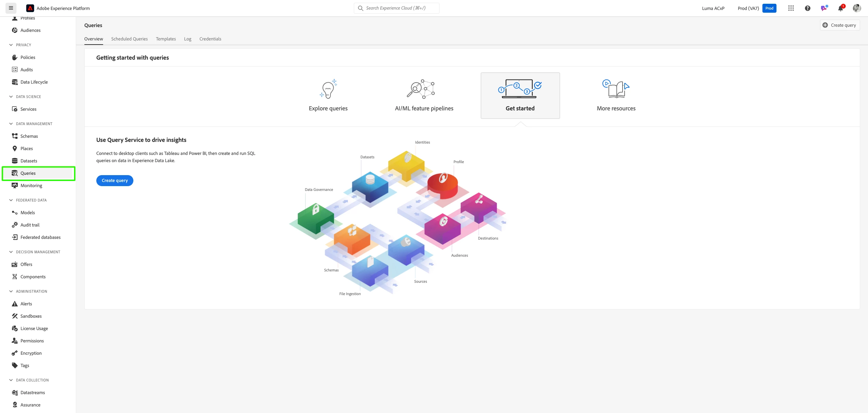Select the AI/ML feature pipelines card
This screenshot has height=413, width=868.
(424, 96)
